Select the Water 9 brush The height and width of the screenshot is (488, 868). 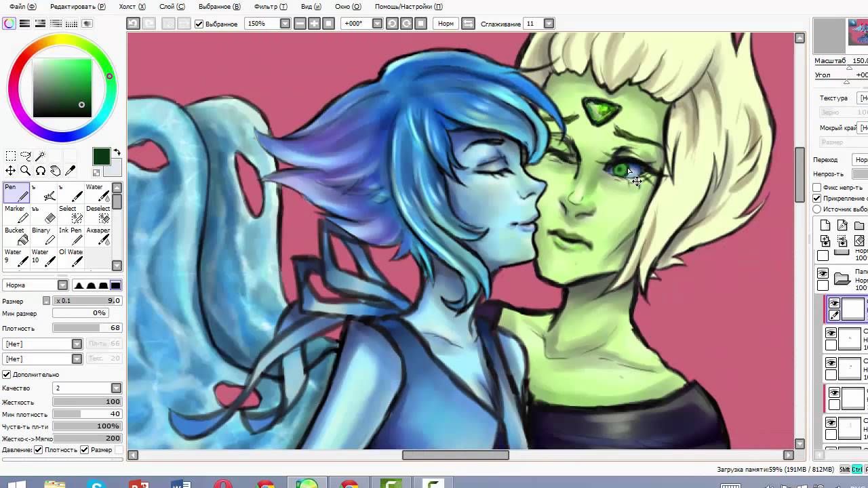pos(16,258)
